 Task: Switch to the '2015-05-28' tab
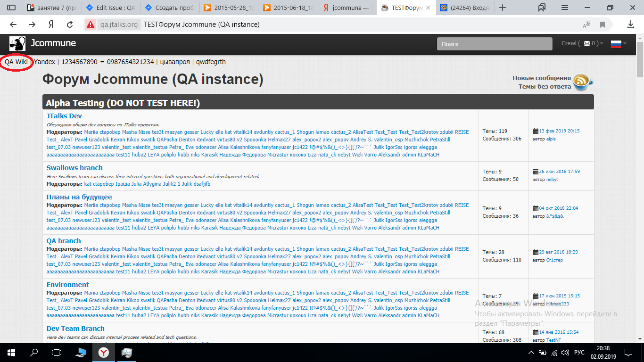point(229,8)
